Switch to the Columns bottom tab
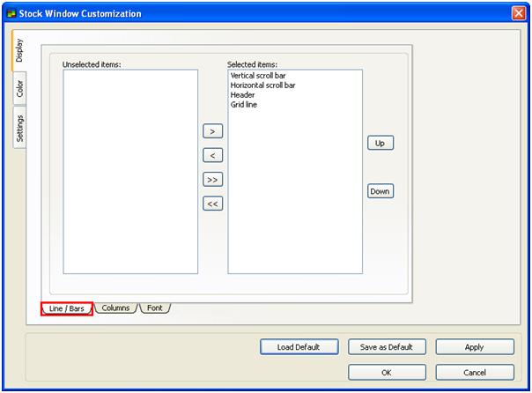 (115, 308)
